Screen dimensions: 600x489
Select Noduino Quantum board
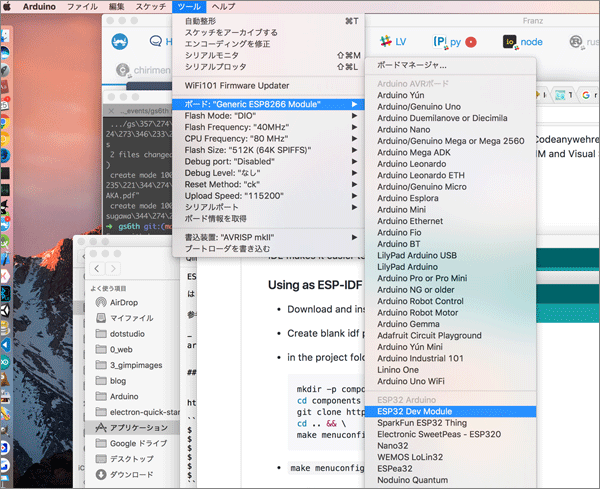coord(450,480)
